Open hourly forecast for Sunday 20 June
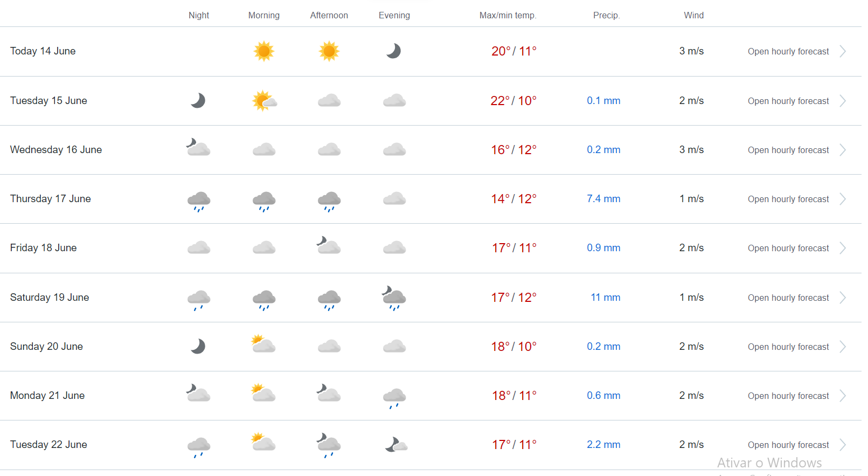The image size is (868, 476). coord(788,347)
